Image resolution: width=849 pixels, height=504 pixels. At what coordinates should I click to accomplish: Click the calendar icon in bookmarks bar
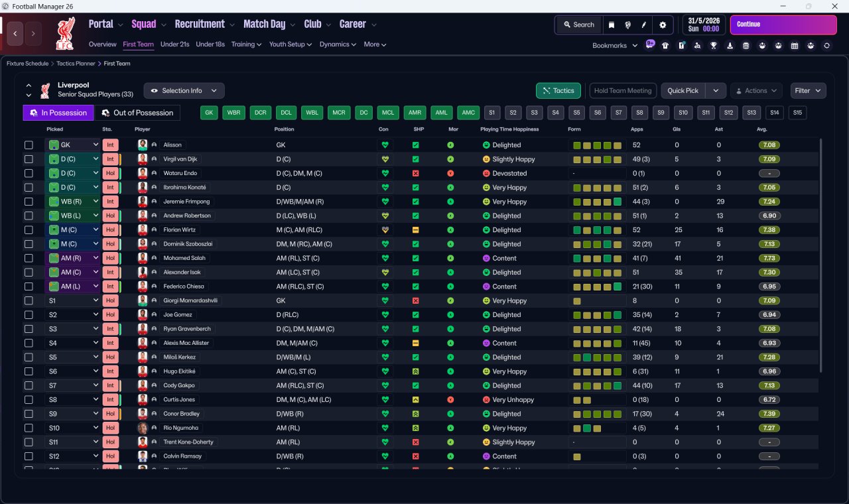pos(795,45)
